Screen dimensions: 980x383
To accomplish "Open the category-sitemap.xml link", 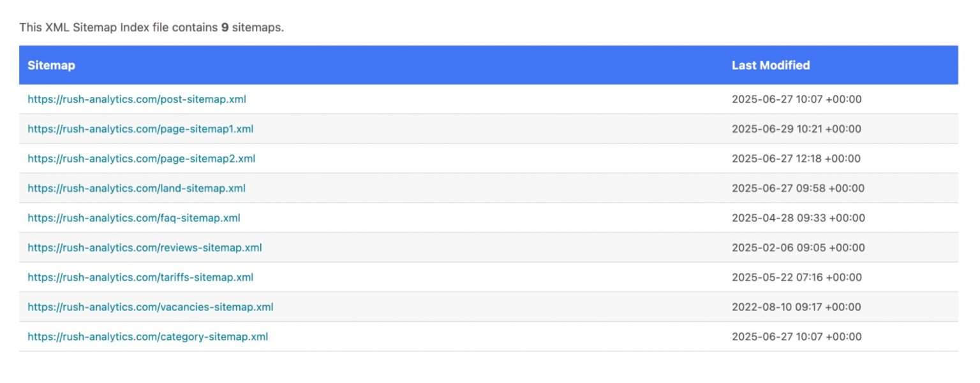I will 148,336.
